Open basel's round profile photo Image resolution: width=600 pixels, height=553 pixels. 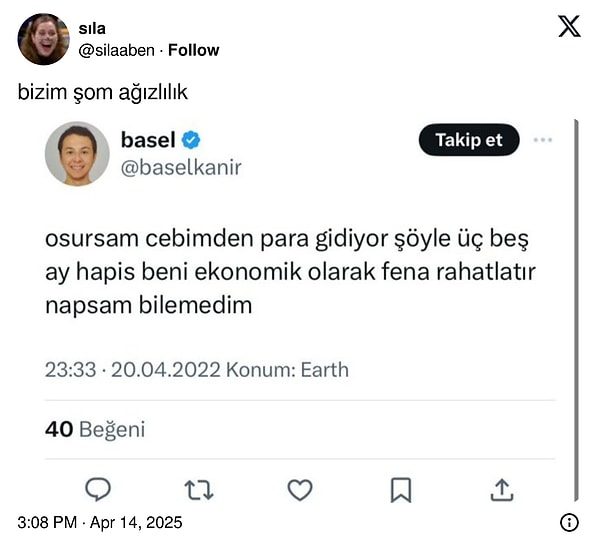point(77,153)
